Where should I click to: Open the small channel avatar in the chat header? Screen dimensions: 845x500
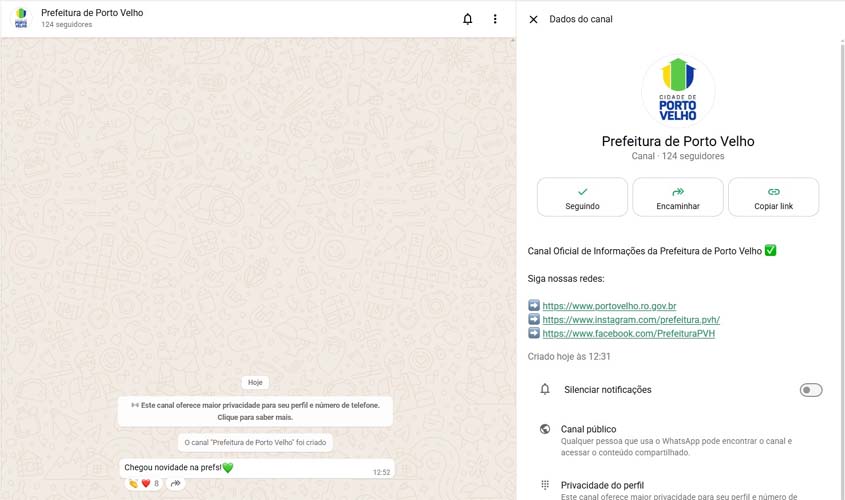pos(21,18)
